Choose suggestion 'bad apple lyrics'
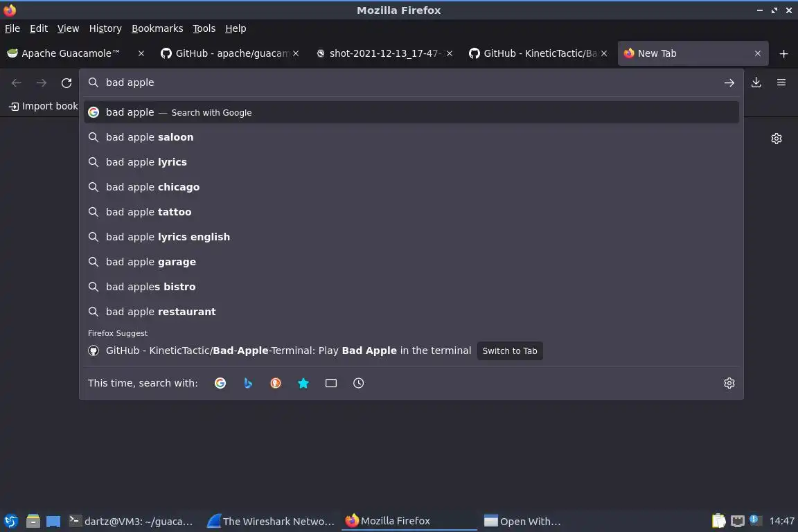Screen dimensions: 798x532 (411, 162)
